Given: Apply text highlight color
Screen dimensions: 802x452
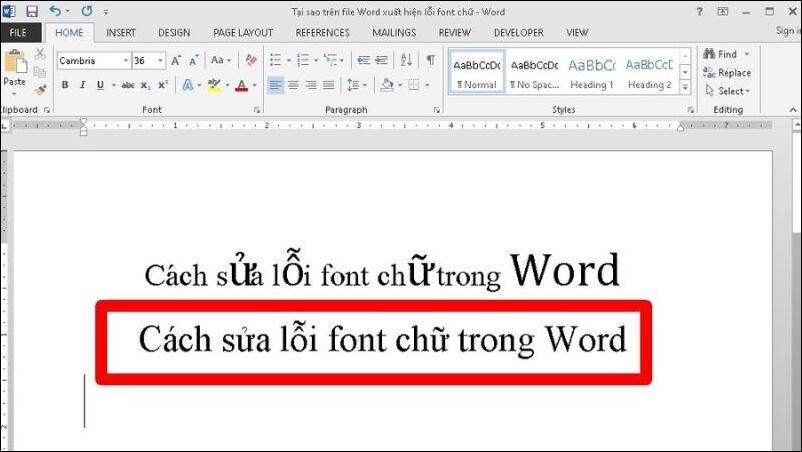Looking at the screenshot, I should click(214, 85).
